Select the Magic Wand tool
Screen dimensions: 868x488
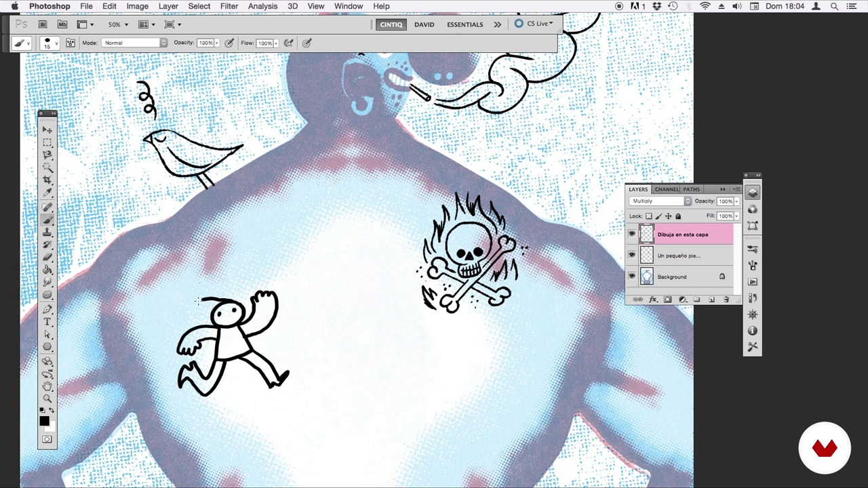[47, 167]
